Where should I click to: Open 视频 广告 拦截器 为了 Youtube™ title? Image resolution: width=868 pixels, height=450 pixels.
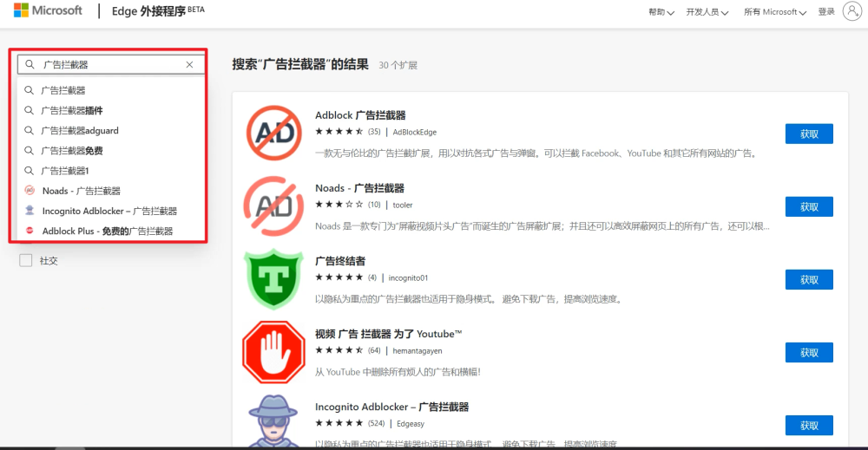(389, 334)
